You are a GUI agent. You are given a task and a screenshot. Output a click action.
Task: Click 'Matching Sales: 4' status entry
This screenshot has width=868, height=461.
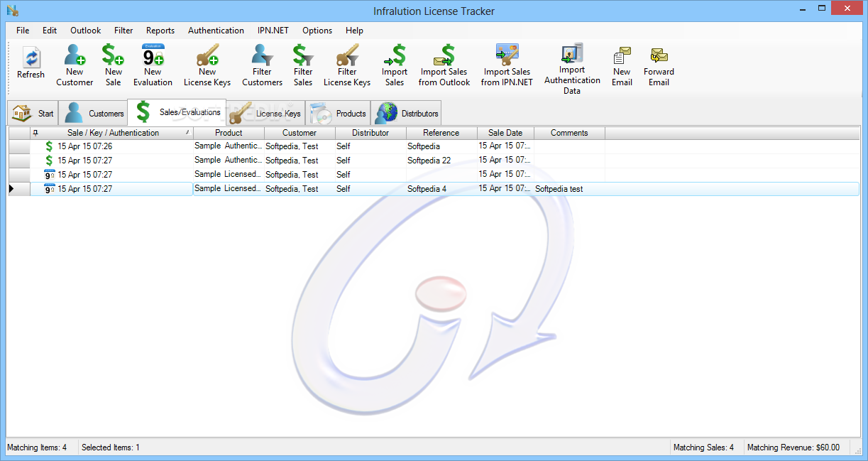703,448
